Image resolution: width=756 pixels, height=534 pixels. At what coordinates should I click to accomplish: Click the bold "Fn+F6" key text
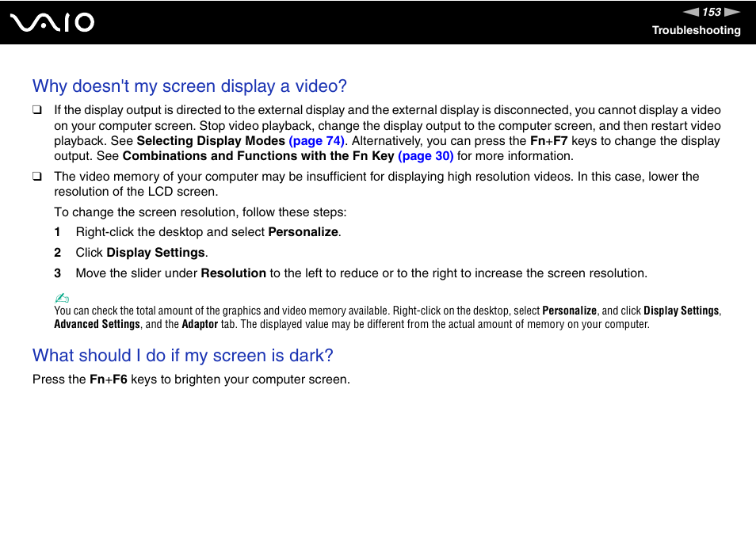(x=109, y=380)
